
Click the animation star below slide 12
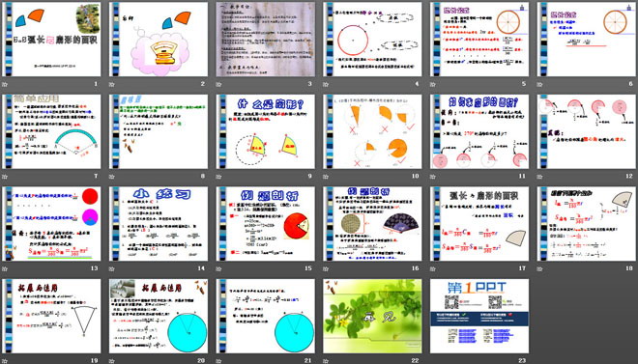pyautogui.click(x=540, y=177)
